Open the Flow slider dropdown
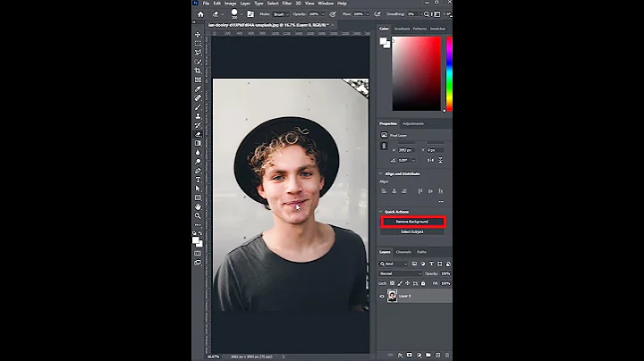Screen dimensions: 644x361 click(368, 14)
